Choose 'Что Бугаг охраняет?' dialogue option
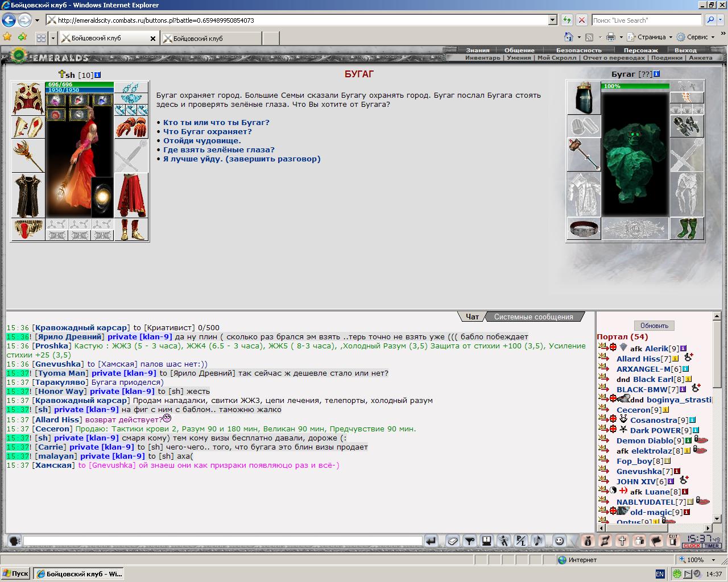728x582 pixels. (x=207, y=131)
